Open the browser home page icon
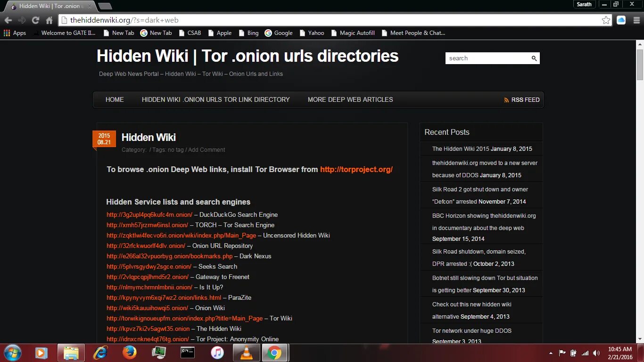 (49, 20)
